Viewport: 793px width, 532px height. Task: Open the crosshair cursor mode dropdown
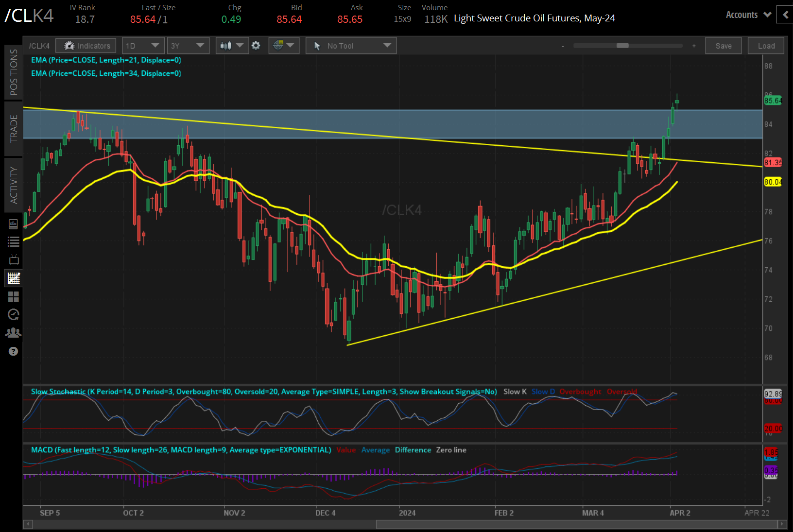point(284,46)
